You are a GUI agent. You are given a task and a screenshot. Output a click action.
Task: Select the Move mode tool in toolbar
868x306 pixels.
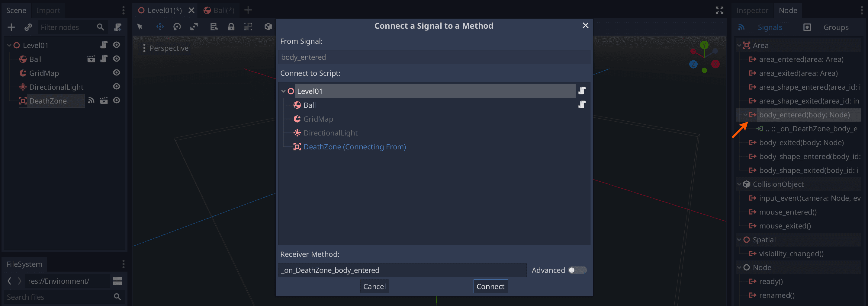coord(160,27)
